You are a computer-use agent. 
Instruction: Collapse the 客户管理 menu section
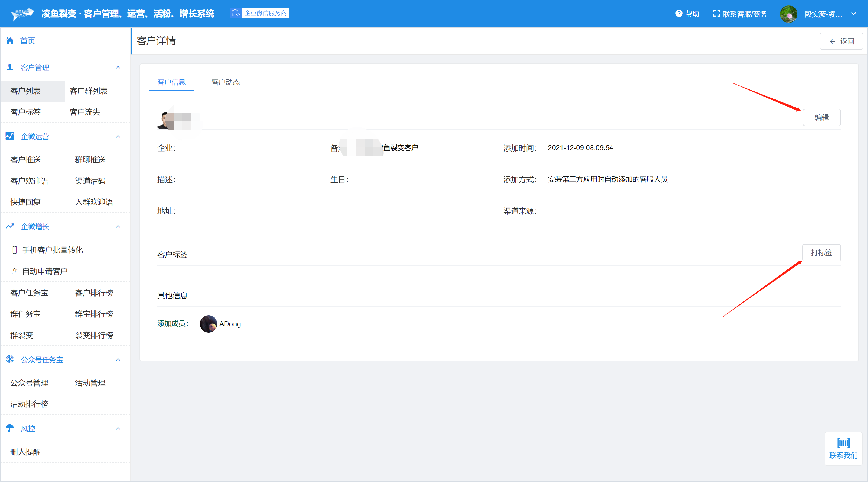click(x=118, y=67)
